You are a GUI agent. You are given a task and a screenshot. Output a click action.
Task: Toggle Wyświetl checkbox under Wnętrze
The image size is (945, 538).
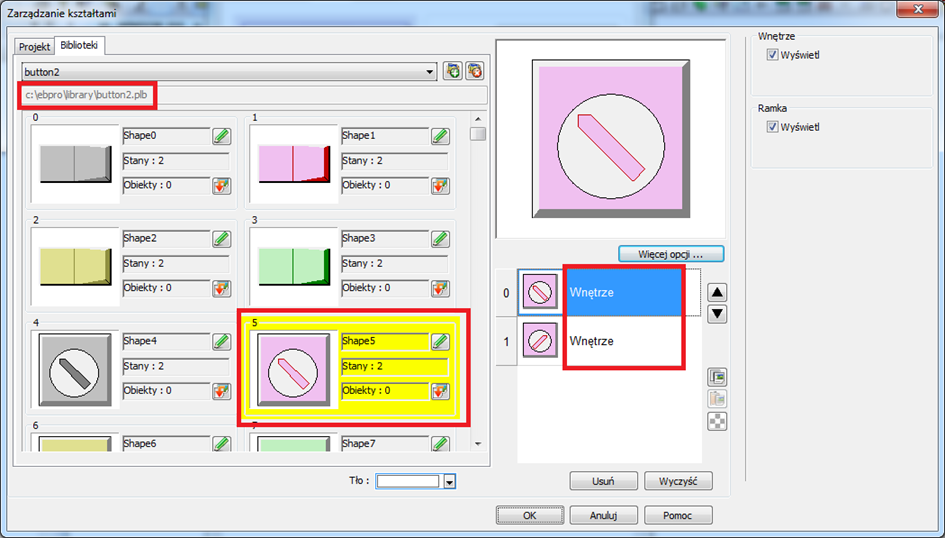click(773, 55)
